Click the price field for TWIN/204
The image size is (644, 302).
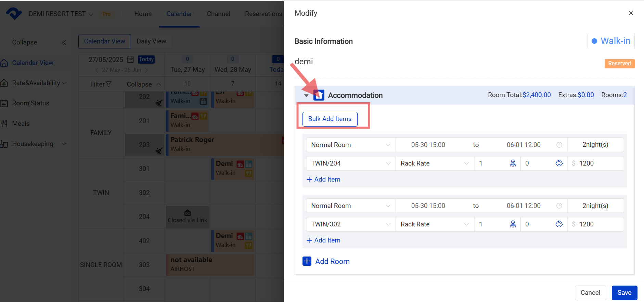pos(599,163)
